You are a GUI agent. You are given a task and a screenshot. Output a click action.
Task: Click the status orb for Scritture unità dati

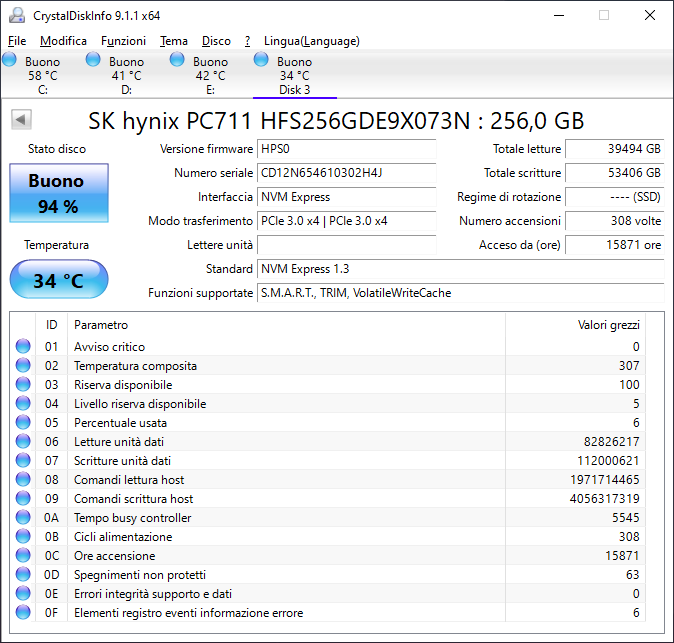click(23, 460)
